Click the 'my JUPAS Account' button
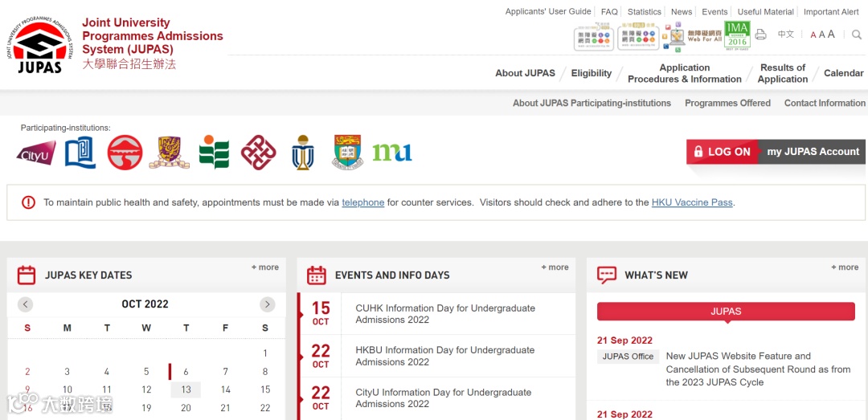This screenshot has height=420, width=868. click(x=812, y=152)
